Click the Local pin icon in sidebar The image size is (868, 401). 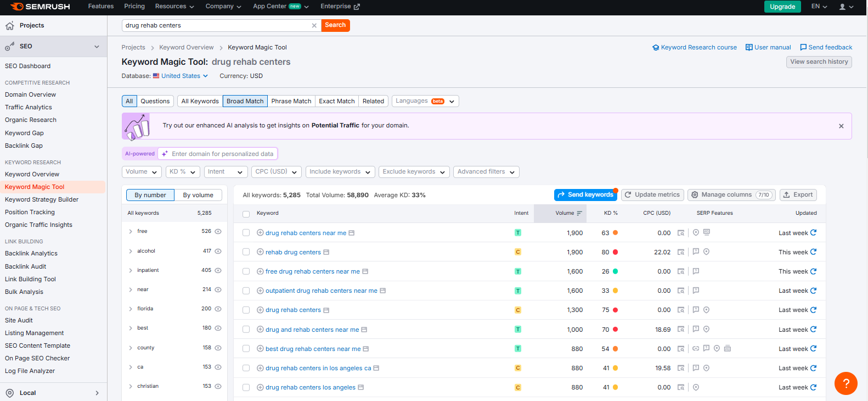coord(10,393)
